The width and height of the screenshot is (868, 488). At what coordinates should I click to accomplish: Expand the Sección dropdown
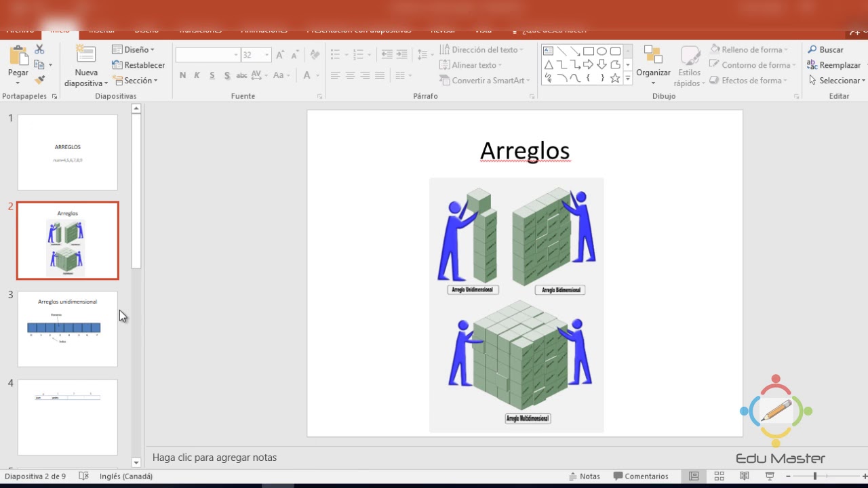pyautogui.click(x=135, y=80)
